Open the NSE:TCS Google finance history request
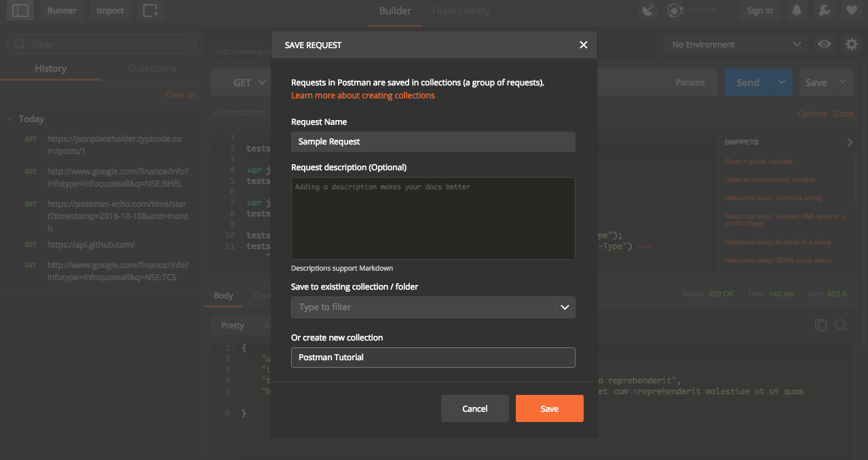 tap(118, 271)
